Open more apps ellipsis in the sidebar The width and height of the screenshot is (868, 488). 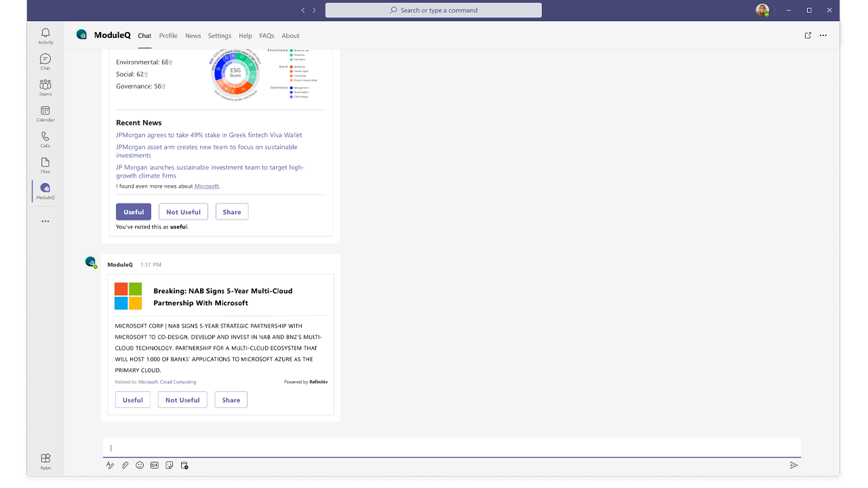[x=45, y=221]
